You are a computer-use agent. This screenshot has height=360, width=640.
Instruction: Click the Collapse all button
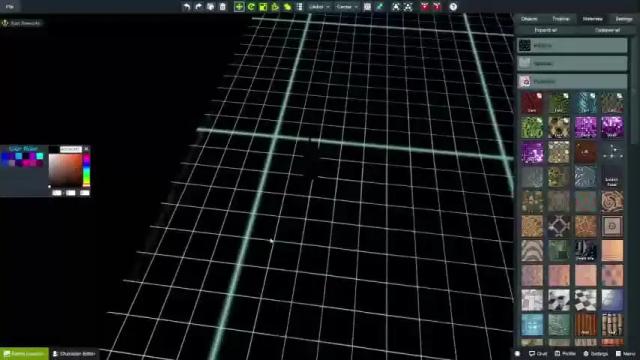[607, 30]
